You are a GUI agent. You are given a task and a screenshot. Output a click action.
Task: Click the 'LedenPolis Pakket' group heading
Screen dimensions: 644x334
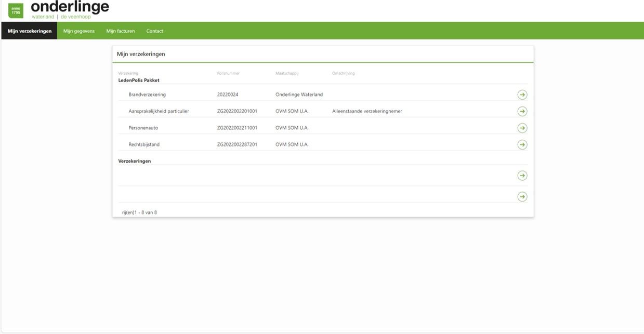[139, 81]
